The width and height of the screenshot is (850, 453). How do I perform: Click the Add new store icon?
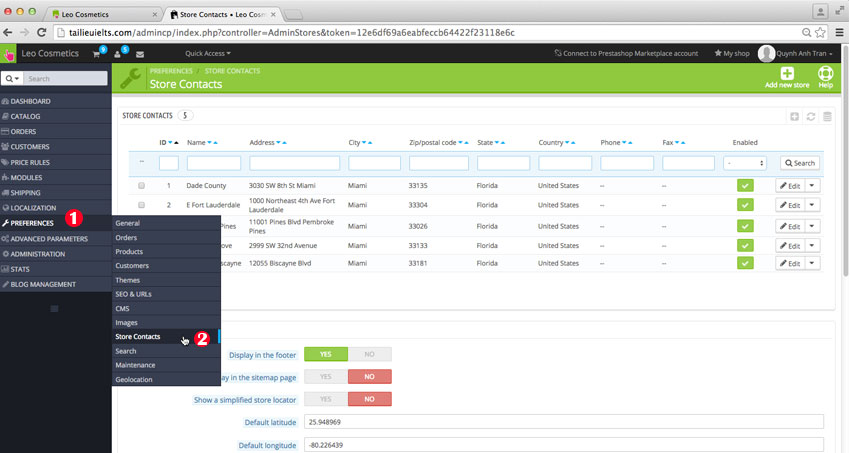(x=787, y=74)
